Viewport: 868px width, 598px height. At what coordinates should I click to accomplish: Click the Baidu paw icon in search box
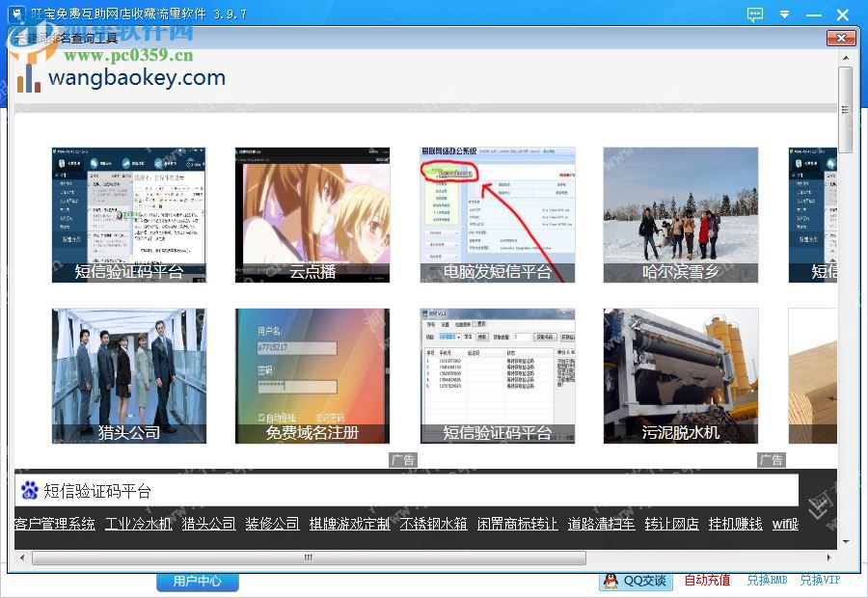pyautogui.click(x=29, y=490)
